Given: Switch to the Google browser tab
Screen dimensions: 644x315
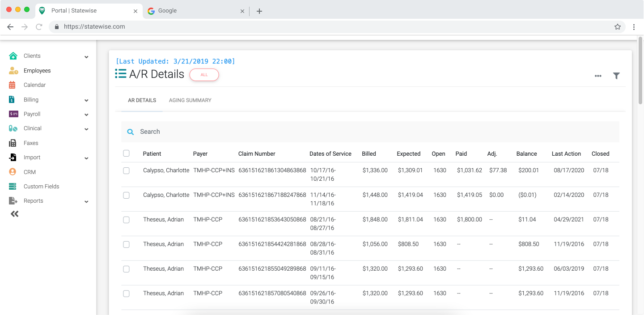Looking at the screenshot, I should pyautogui.click(x=196, y=11).
